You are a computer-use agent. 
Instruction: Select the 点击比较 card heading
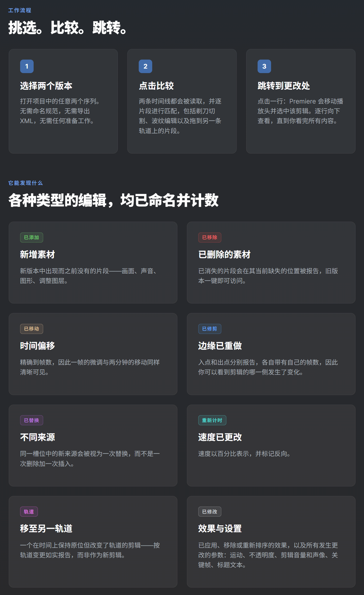coord(156,86)
